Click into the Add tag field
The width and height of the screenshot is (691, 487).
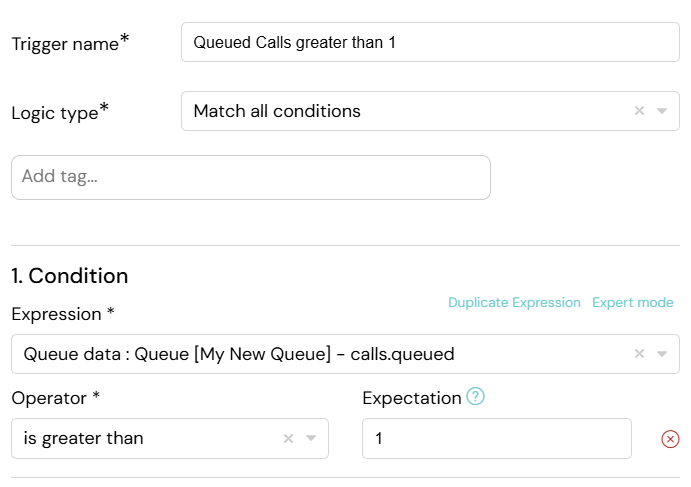tap(251, 177)
